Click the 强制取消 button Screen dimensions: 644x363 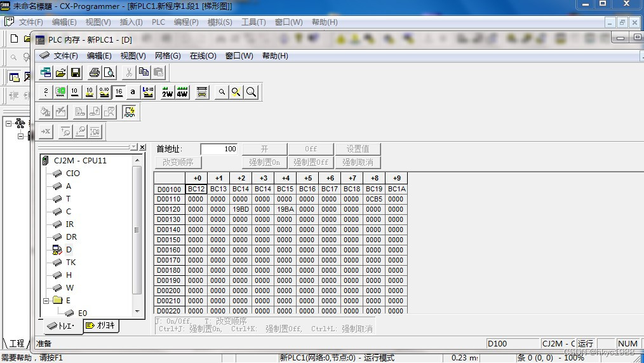(358, 162)
